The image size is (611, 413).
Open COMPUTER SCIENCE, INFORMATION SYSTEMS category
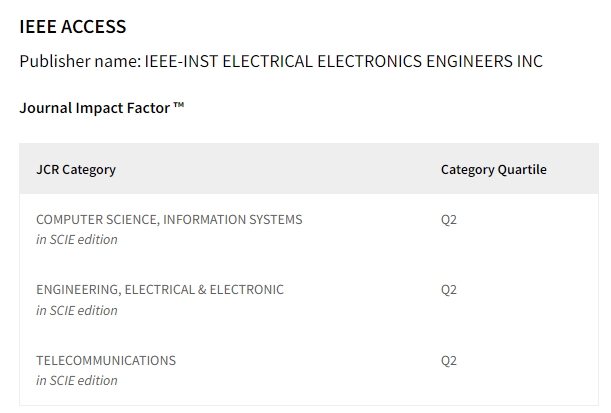pos(169,220)
